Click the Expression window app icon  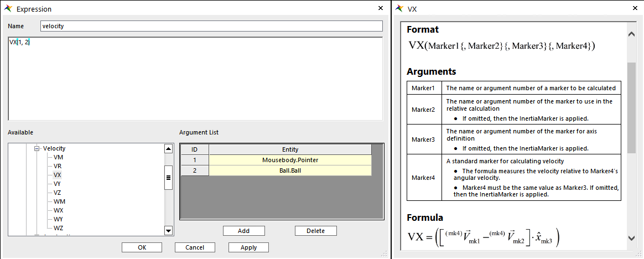[x=8, y=8]
